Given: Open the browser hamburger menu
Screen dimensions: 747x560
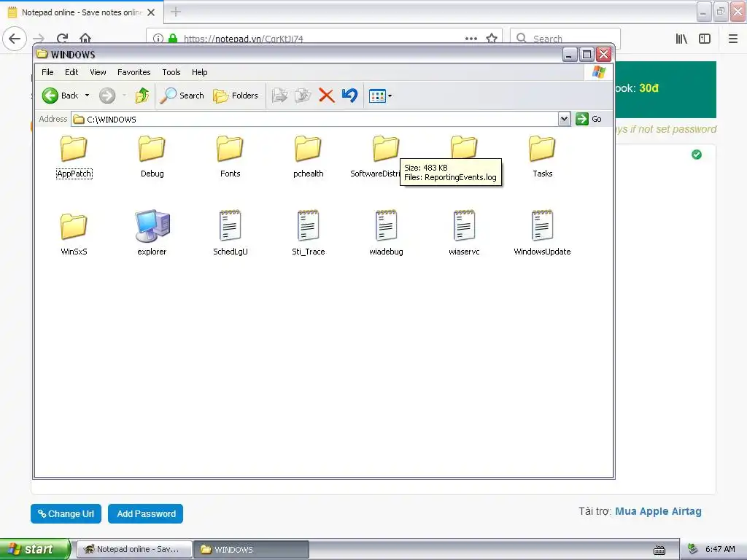Looking at the screenshot, I should [733, 39].
